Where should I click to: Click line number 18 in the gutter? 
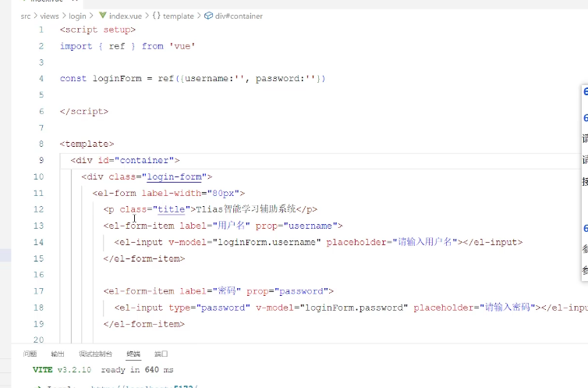(x=39, y=308)
